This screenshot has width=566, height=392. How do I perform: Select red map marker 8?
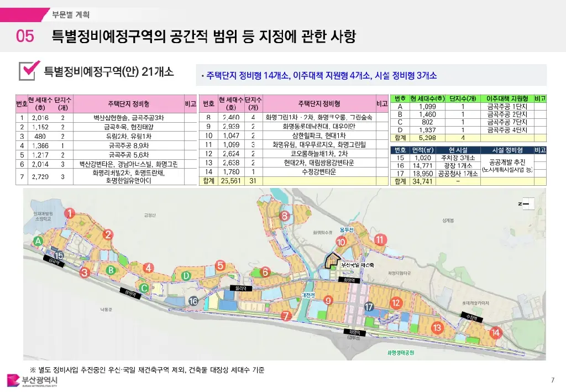pyautogui.click(x=285, y=216)
